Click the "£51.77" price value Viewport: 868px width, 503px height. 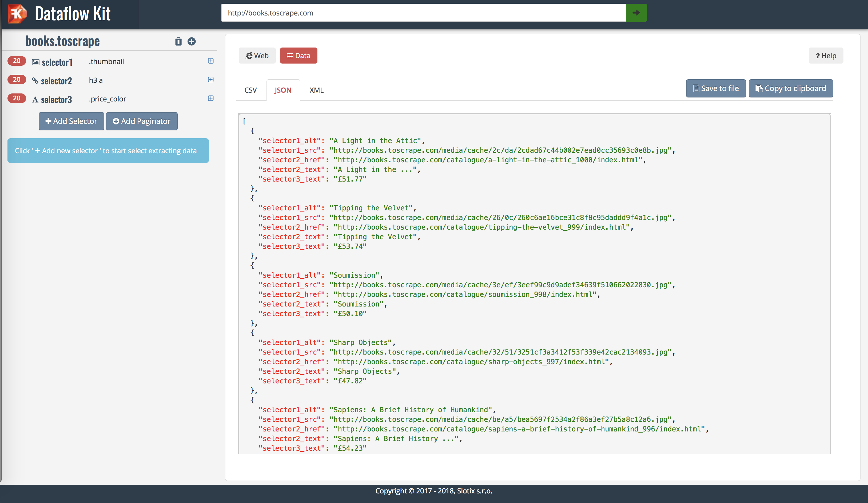pyautogui.click(x=350, y=179)
